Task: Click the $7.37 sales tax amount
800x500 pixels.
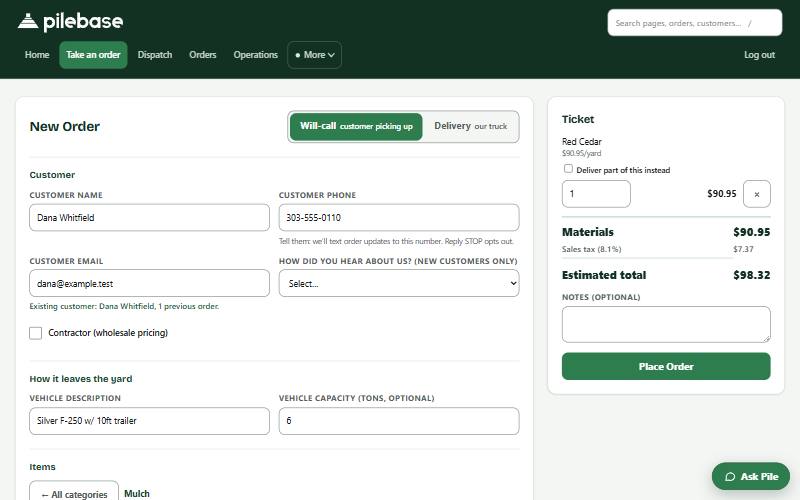Action: coord(743,249)
